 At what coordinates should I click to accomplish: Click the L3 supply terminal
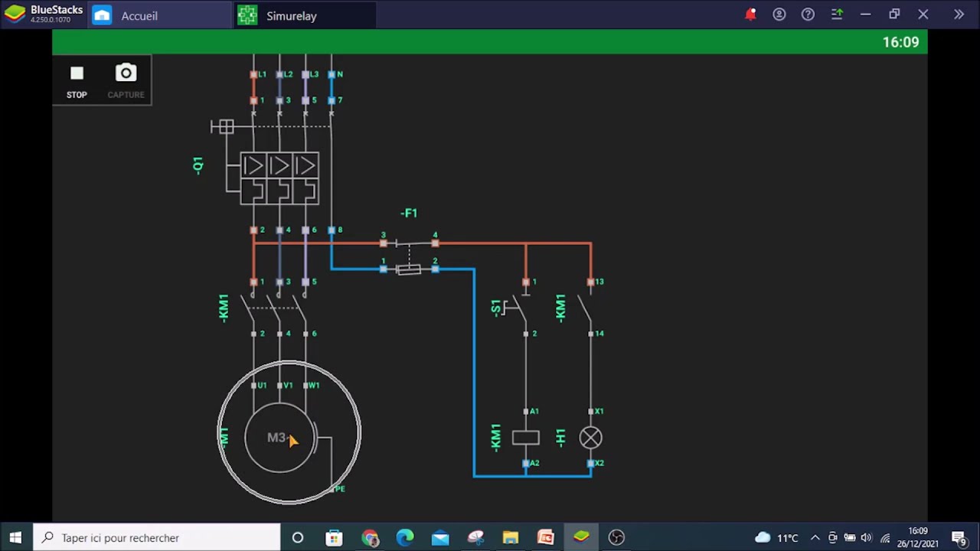(305, 74)
